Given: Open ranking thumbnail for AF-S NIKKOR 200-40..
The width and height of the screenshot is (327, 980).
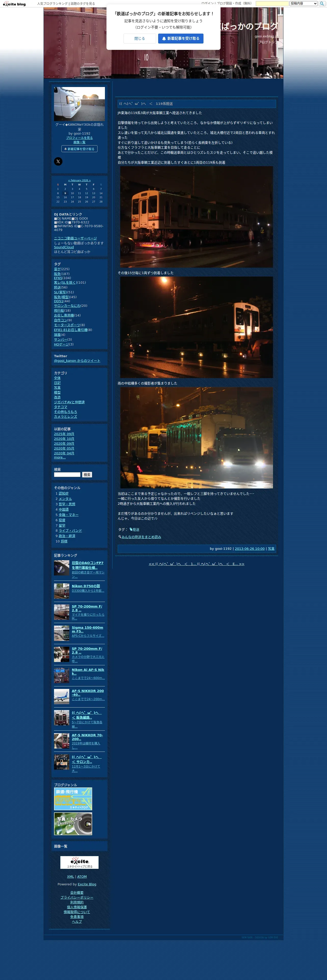Looking at the screenshot, I should [62, 697].
